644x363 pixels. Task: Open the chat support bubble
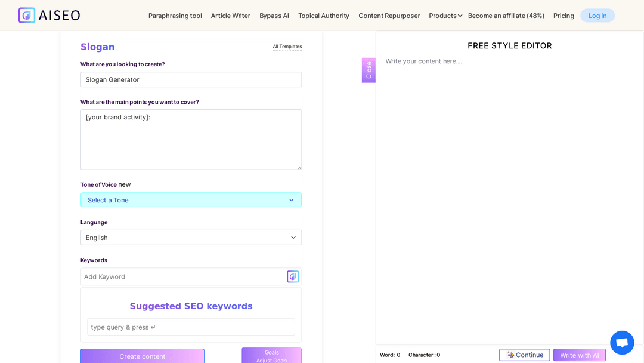[x=622, y=342]
